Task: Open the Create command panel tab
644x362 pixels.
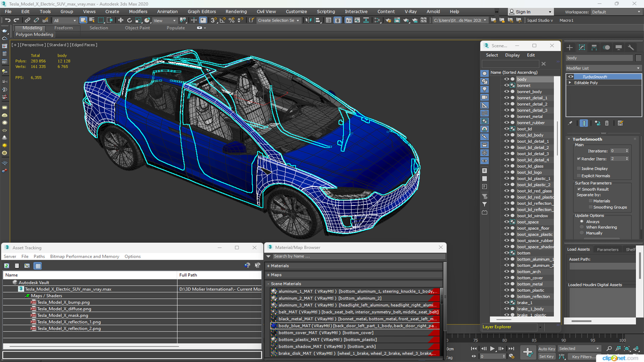Action: click(x=570, y=48)
